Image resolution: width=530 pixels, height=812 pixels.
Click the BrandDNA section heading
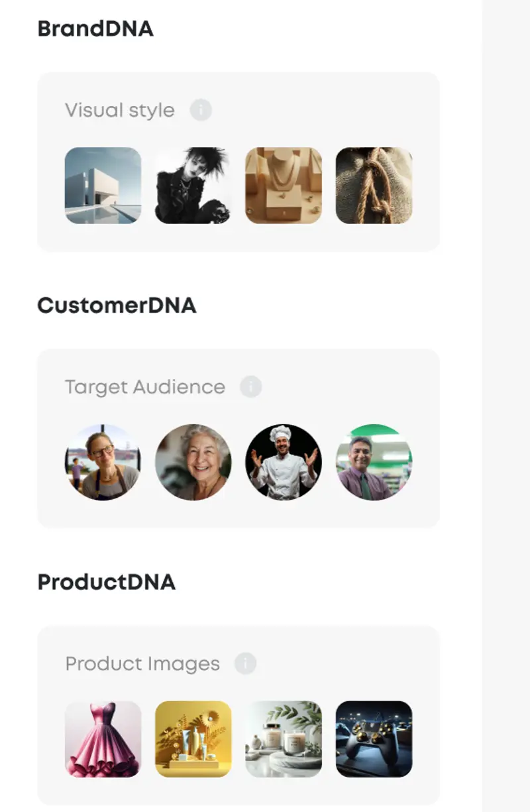click(x=96, y=29)
